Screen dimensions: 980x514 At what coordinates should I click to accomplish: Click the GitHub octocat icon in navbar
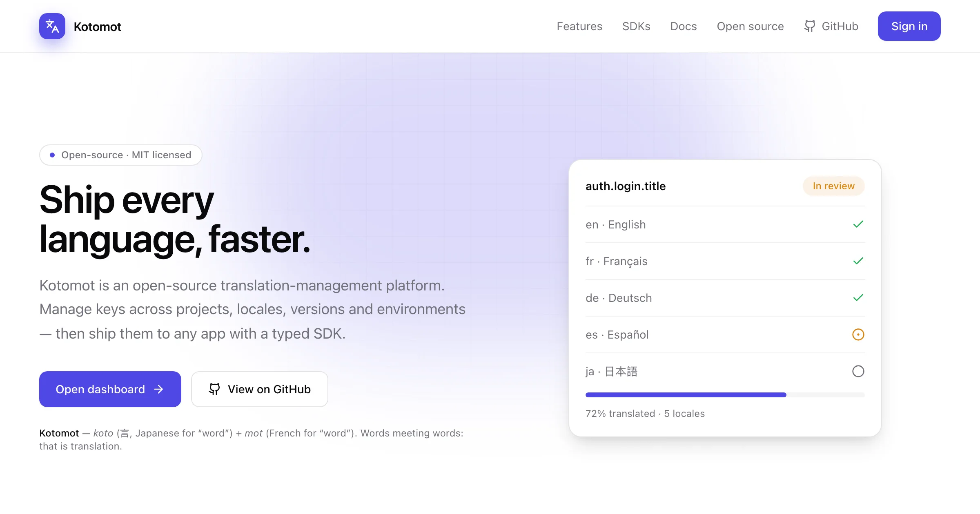point(809,26)
